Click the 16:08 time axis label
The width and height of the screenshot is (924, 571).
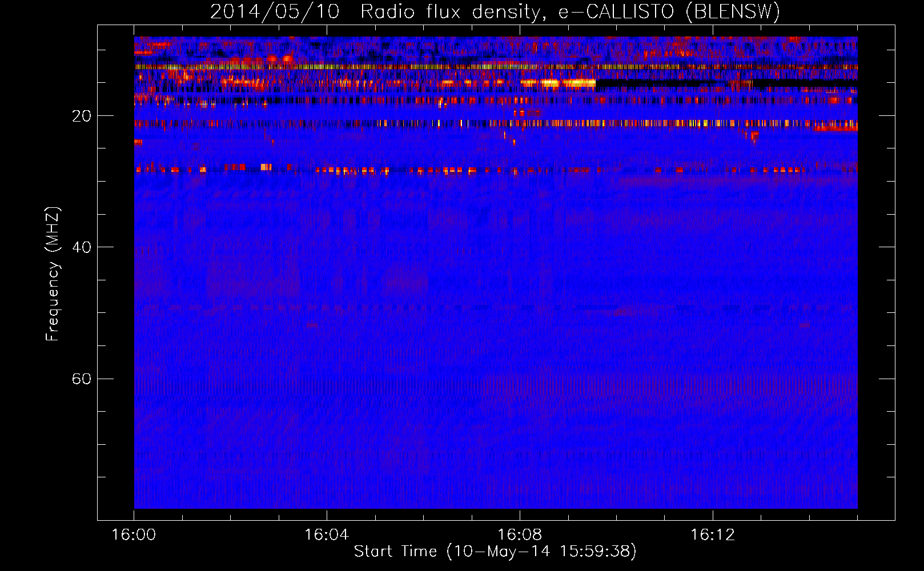(x=520, y=535)
